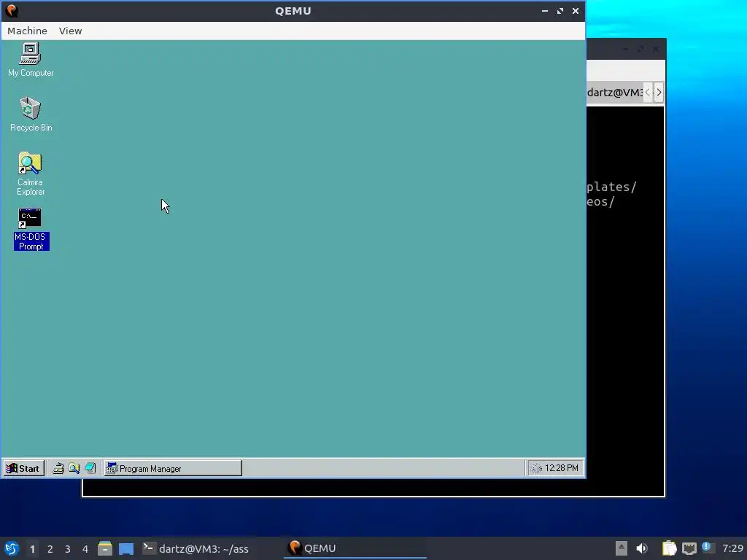The image size is (747, 560).
Task: Open the Start menu in Windows guest
Action: tap(23, 468)
